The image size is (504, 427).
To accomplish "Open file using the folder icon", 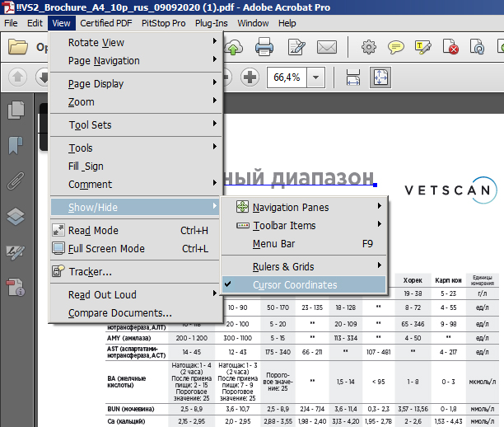I will [18, 47].
